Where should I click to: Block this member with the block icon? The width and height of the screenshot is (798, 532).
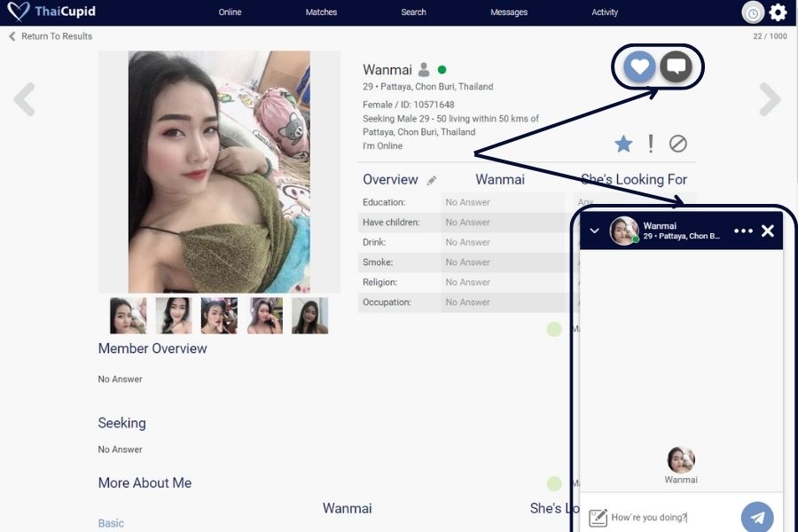pos(678,144)
